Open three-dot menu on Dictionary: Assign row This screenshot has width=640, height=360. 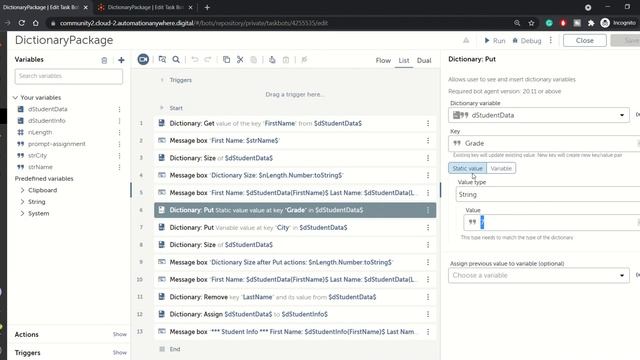click(x=428, y=314)
